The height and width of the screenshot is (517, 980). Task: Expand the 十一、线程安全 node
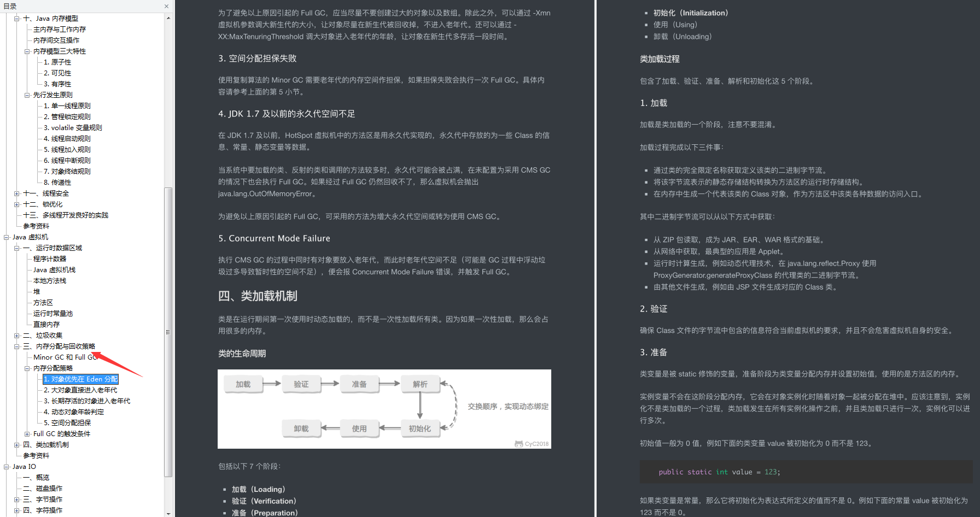[x=17, y=193]
